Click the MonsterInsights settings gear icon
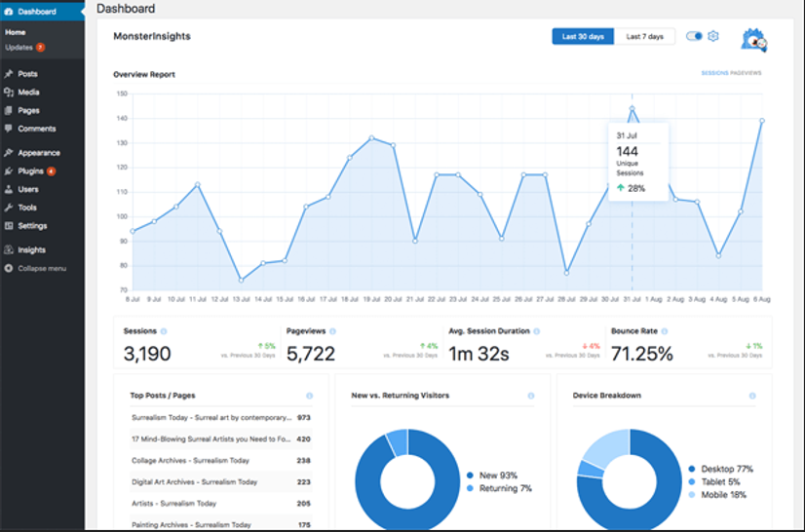This screenshot has height=532, width=805. (x=713, y=36)
